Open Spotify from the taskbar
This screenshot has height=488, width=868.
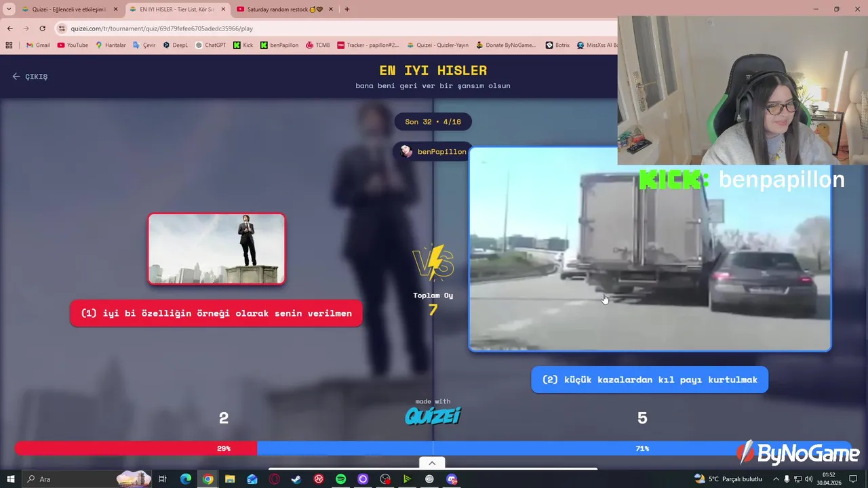click(341, 479)
